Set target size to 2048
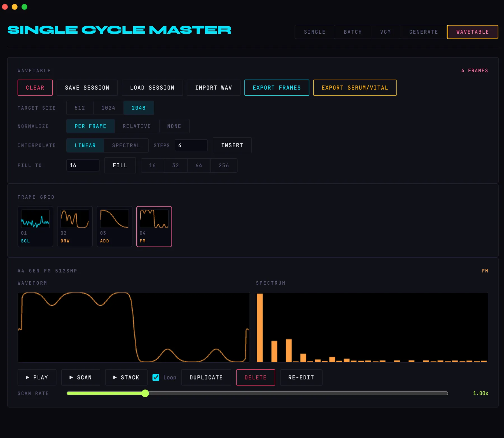 pyautogui.click(x=139, y=108)
